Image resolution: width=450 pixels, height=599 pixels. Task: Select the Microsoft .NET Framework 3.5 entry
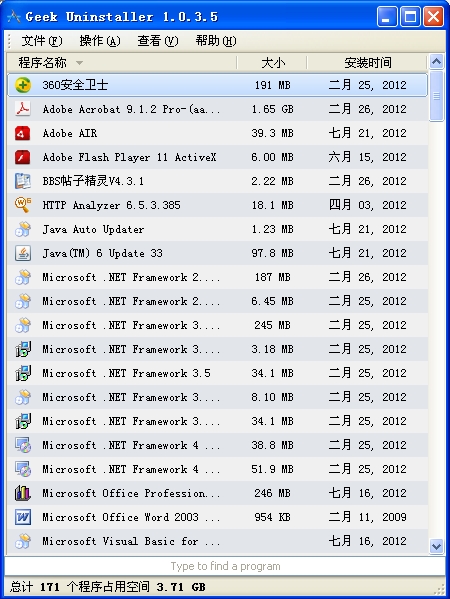pos(217,373)
